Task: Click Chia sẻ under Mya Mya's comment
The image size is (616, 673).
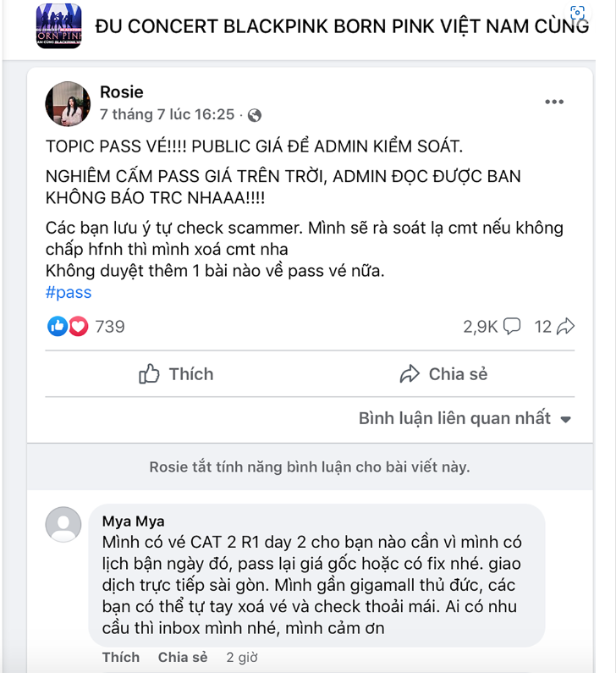Action: (183, 657)
